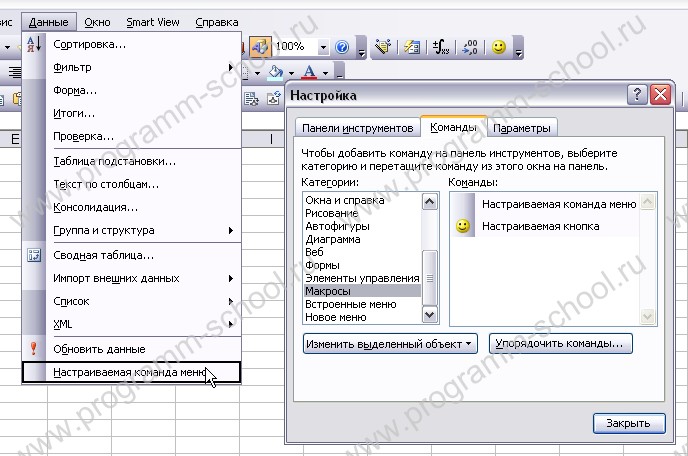This screenshot has height=456, width=688.
Task: Switch to the 'Параметры' tab
Action: point(522,129)
